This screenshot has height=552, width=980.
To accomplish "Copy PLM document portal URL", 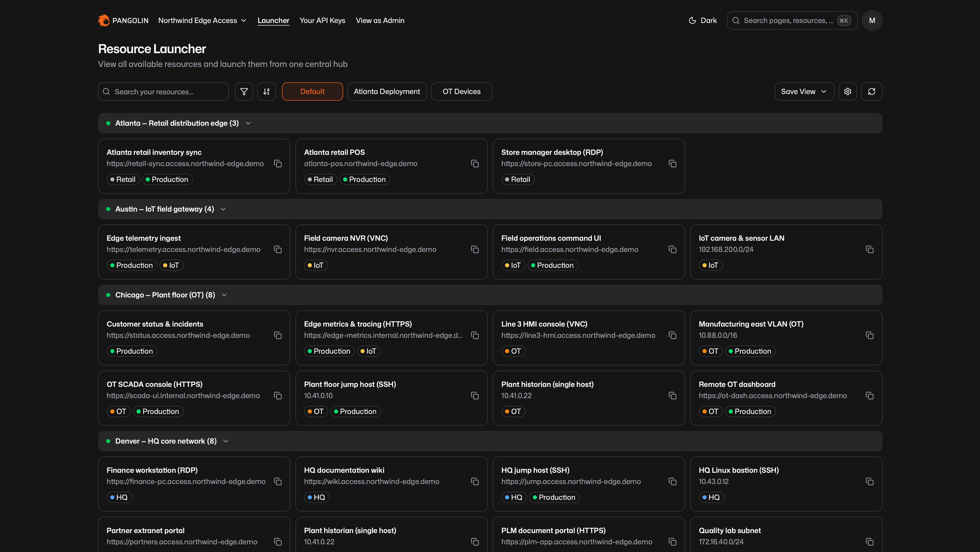I will point(672,542).
